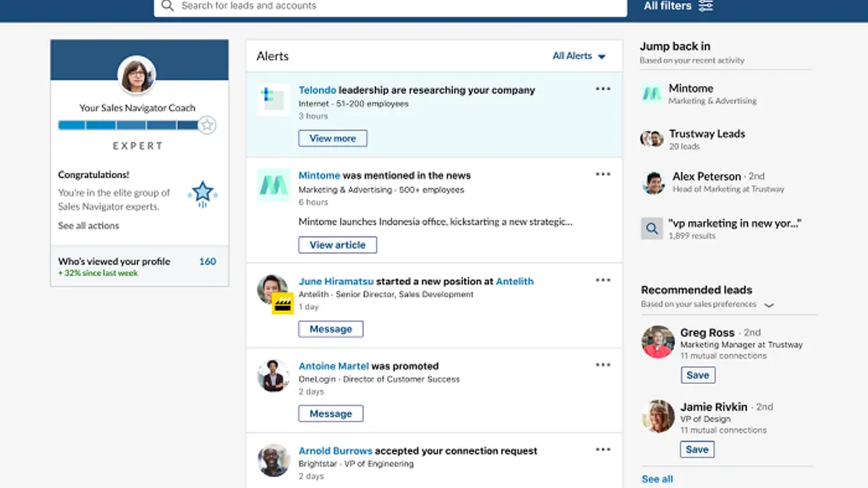The image size is (868, 488).
Task: Open Antoine Martel's profile photo
Action: 273,375
